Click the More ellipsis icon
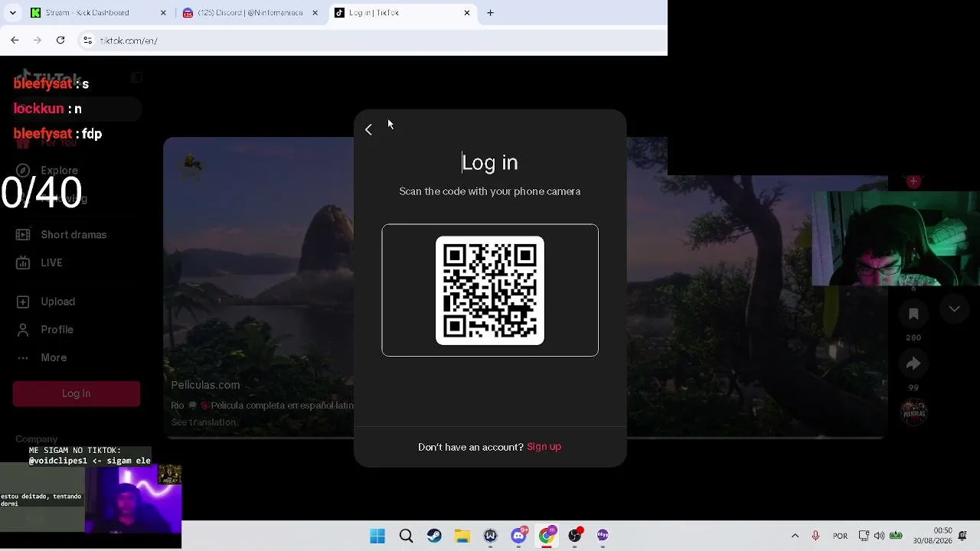Viewport: 980px width, 551px height. point(23,357)
